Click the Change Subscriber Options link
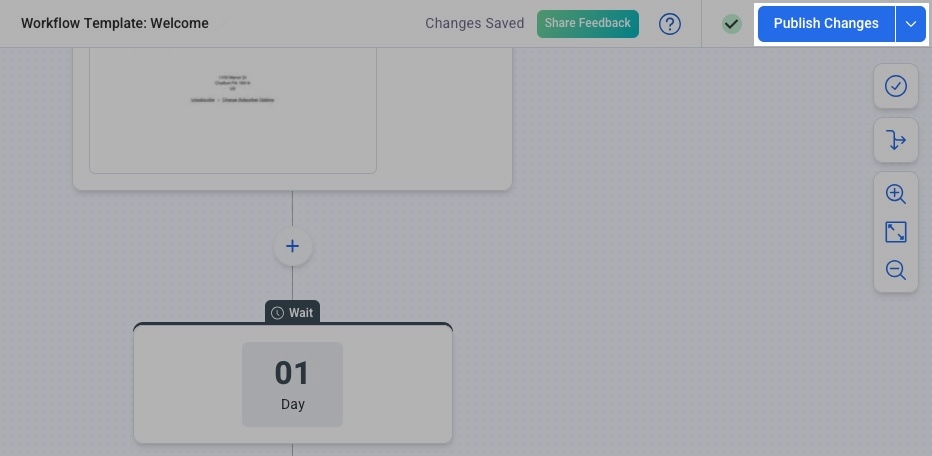This screenshot has height=456, width=932. click(x=247, y=100)
